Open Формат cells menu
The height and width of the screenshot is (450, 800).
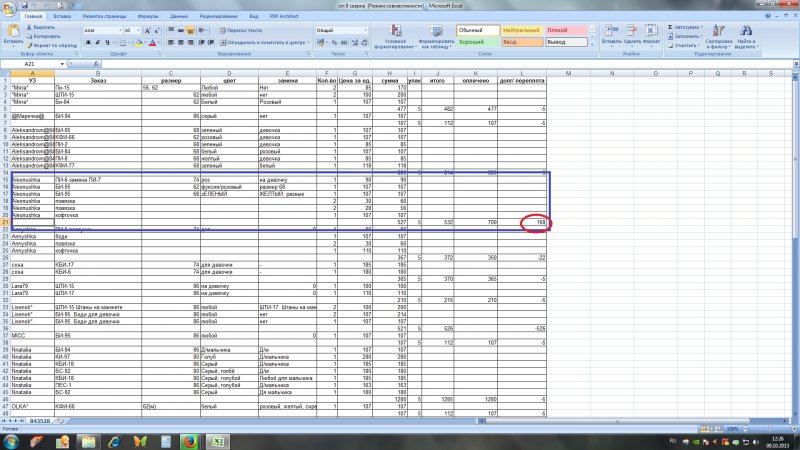point(651,35)
